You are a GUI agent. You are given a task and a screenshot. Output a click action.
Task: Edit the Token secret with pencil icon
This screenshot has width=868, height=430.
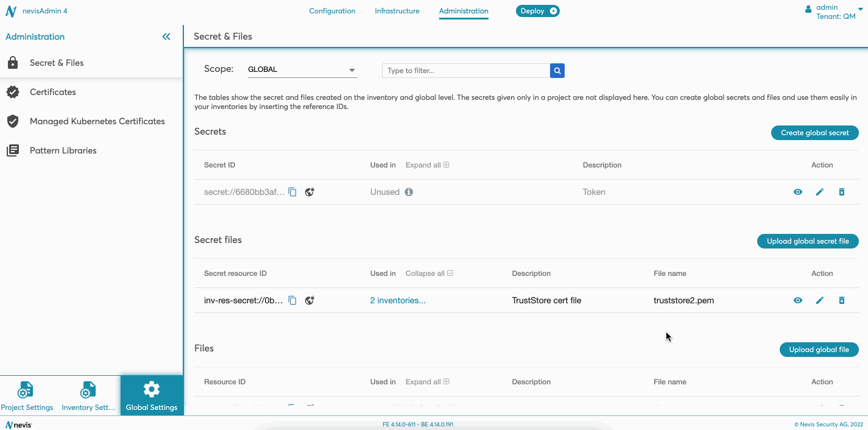click(820, 192)
